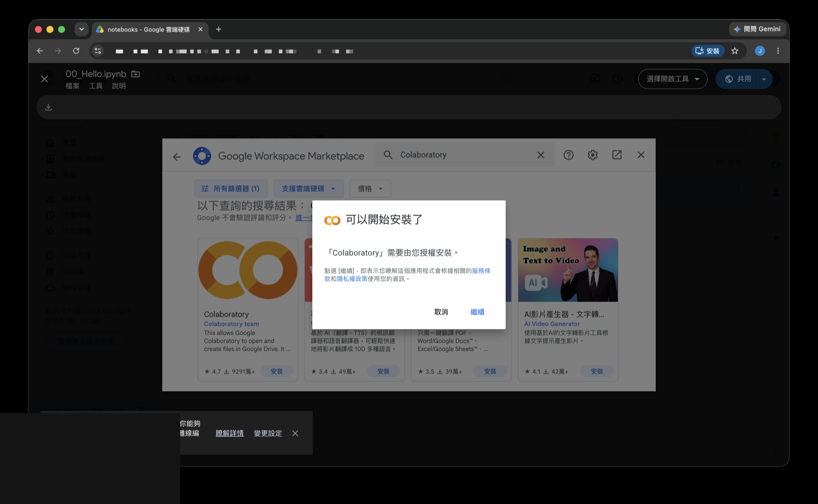This screenshot has height=504, width=818.
Task: Open Colaboratory team developer link
Action: [x=231, y=324]
